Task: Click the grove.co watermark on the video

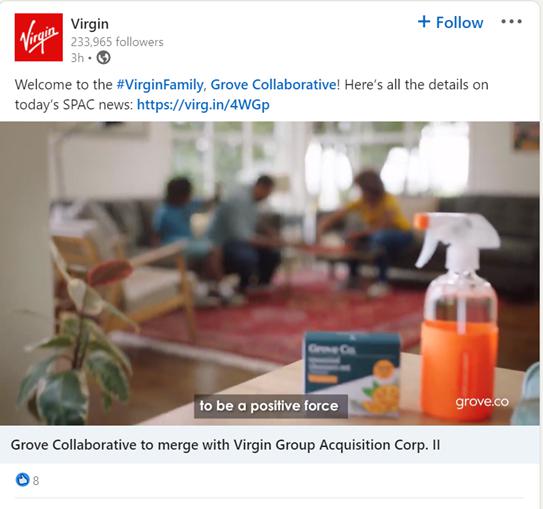Action: 482,402
